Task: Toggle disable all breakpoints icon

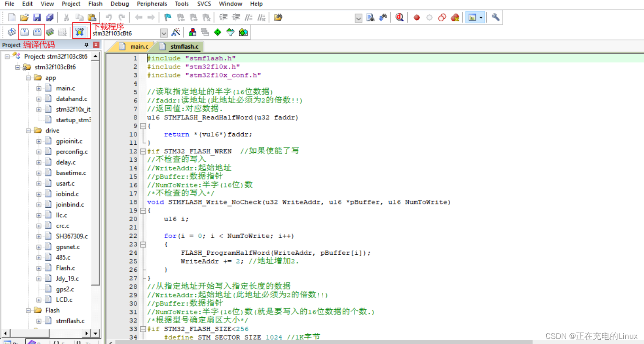Action: [x=442, y=17]
